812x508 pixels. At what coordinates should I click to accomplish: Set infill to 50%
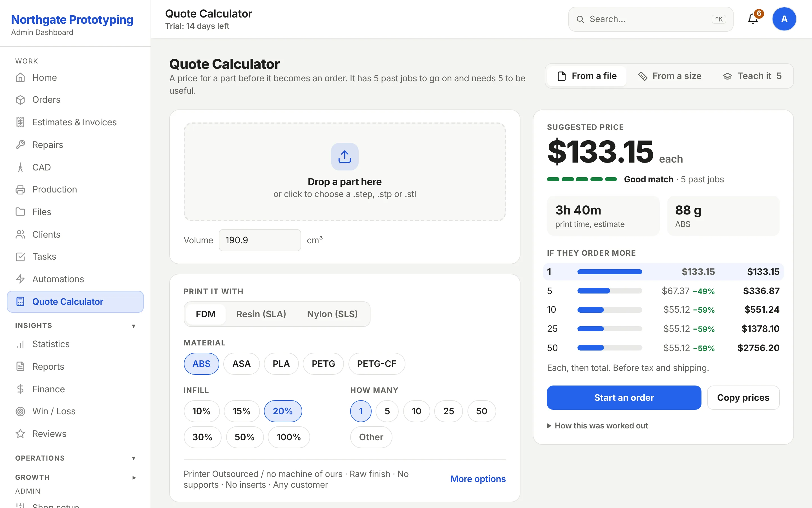245,437
